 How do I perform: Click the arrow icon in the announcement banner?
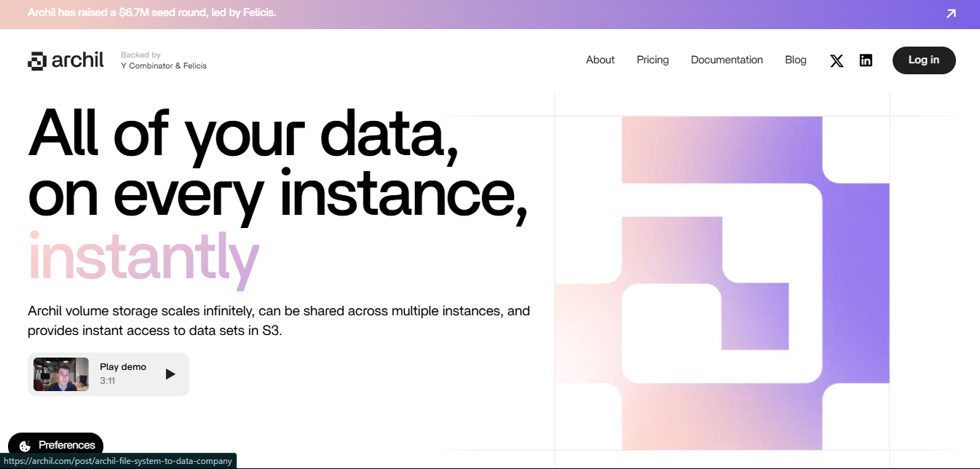click(x=951, y=13)
